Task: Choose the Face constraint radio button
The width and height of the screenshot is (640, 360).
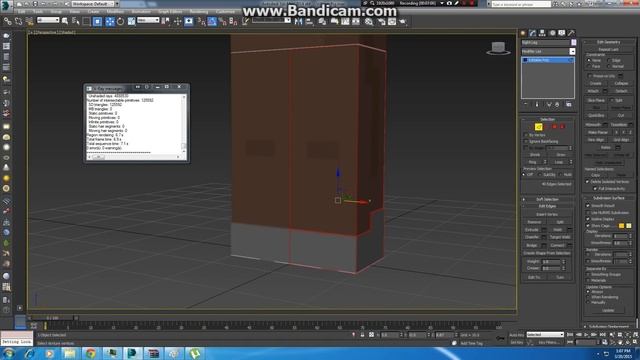Action: point(589,66)
